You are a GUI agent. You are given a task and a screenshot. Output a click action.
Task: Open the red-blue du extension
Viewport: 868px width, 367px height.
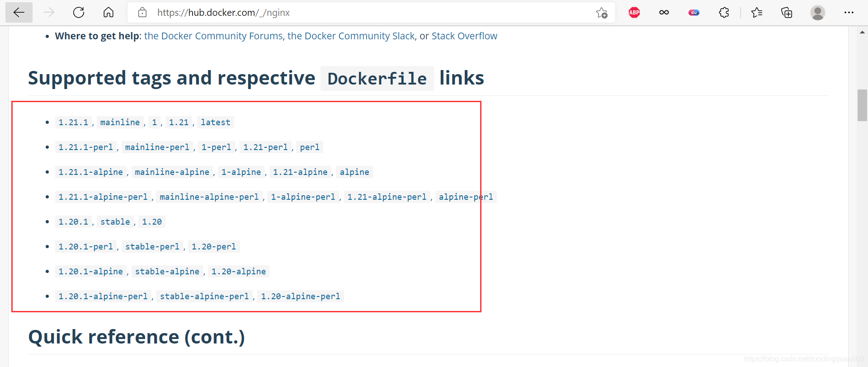coord(694,13)
